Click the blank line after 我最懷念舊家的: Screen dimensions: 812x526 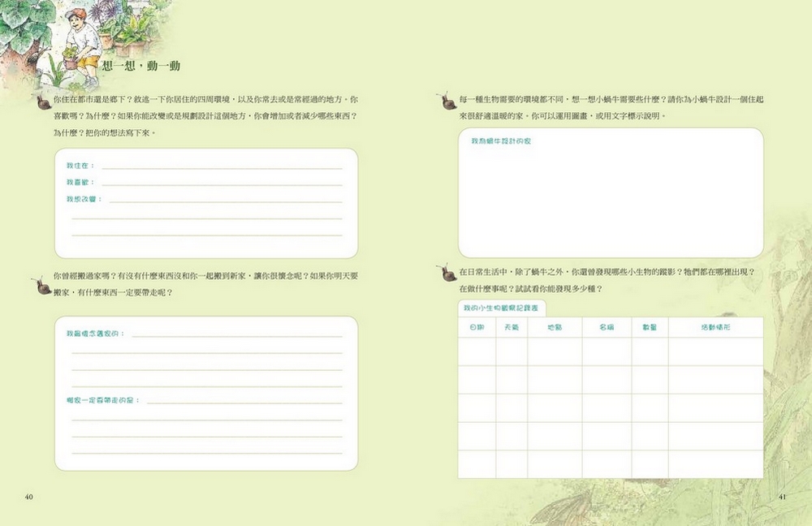click(x=237, y=337)
